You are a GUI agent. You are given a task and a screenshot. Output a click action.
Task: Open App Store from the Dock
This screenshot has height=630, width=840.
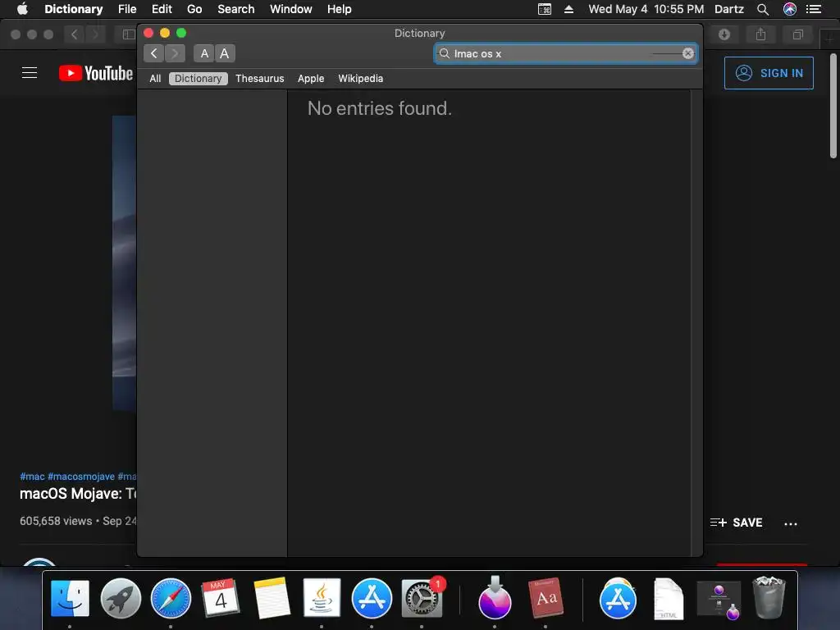[372, 598]
